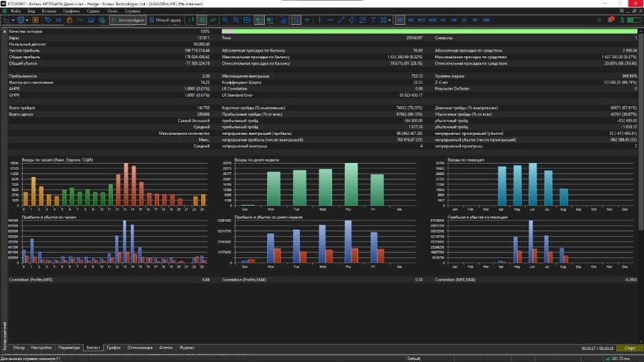Expand the shapes objects dropdown arrow

(389, 19)
